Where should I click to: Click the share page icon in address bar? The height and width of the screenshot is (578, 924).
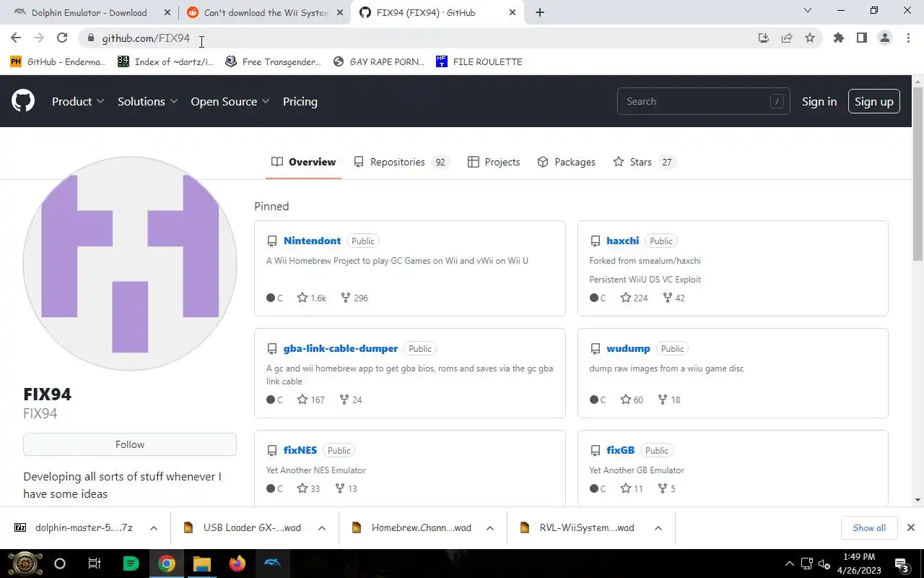(787, 38)
